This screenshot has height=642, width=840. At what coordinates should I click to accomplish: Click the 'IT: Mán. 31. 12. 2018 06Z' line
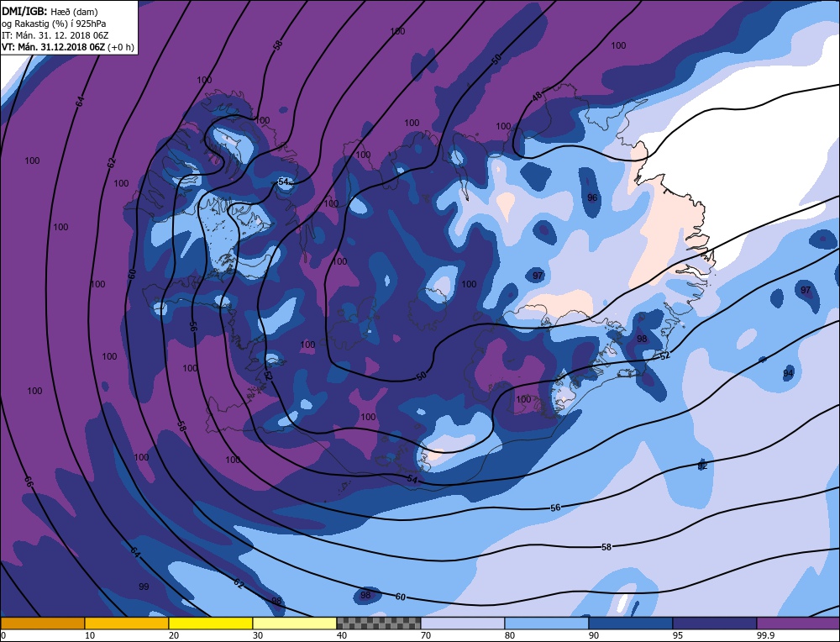(x=55, y=35)
